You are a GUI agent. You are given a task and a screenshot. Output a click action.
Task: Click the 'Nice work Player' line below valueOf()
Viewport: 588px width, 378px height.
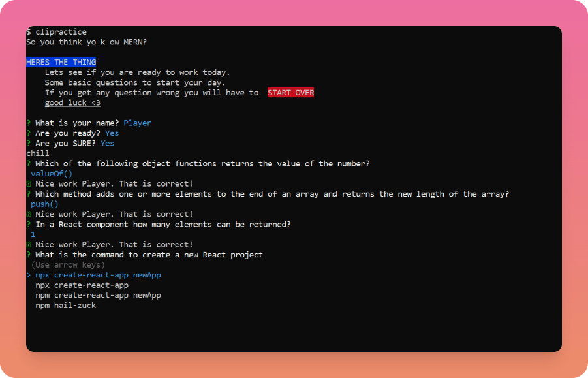(x=114, y=183)
